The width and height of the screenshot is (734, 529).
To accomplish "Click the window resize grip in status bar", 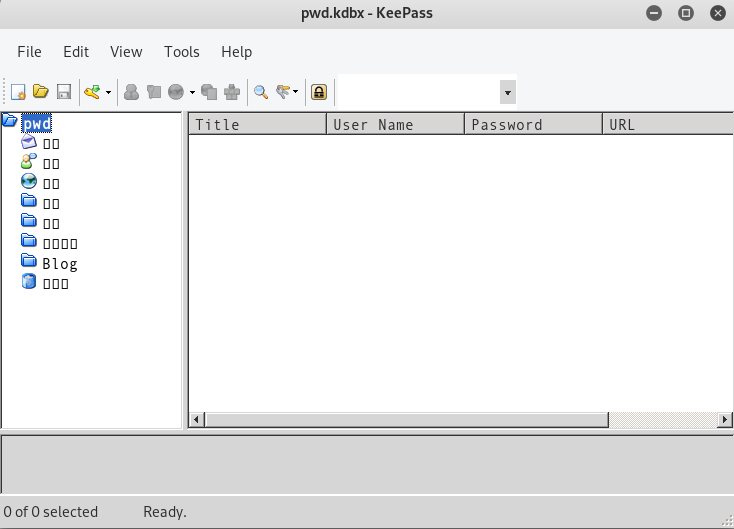I will pyautogui.click(x=728, y=522).
